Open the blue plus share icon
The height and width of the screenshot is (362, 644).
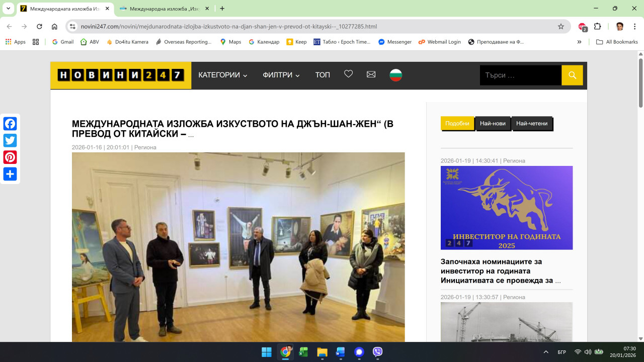click(x=10, y=174)
